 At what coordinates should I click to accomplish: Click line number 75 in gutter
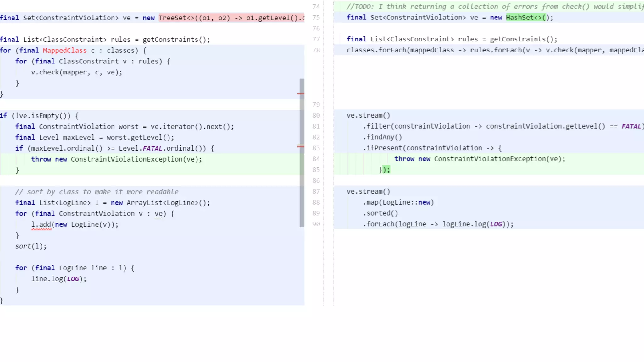click(x=316, y=18)
